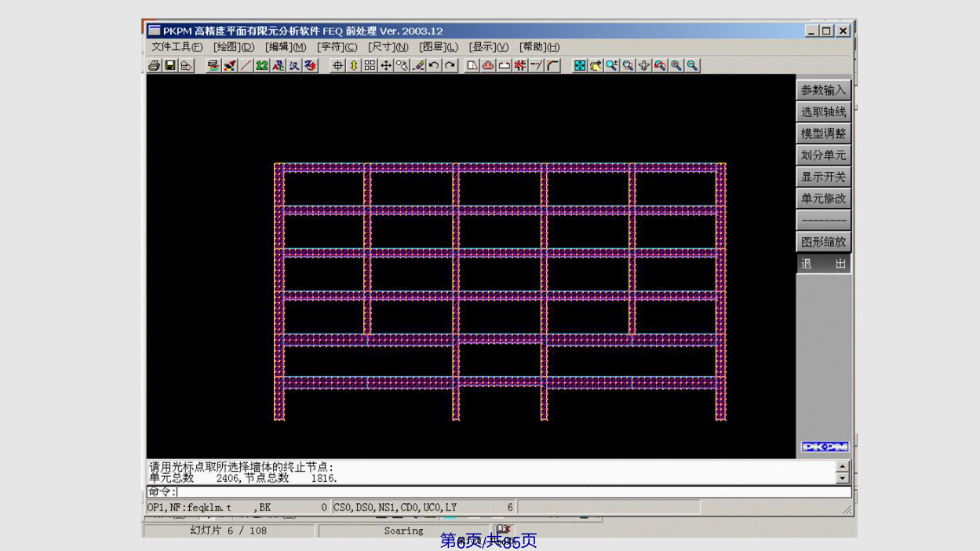The image size is (980, 551).
Task: Click the 单元修改 side button
Action: 823,199
